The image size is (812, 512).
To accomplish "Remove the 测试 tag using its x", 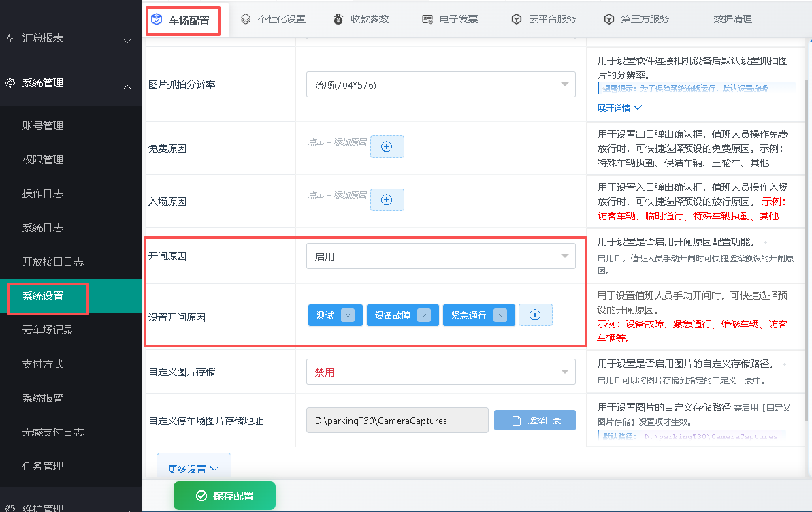I will (x=348, y=315).
